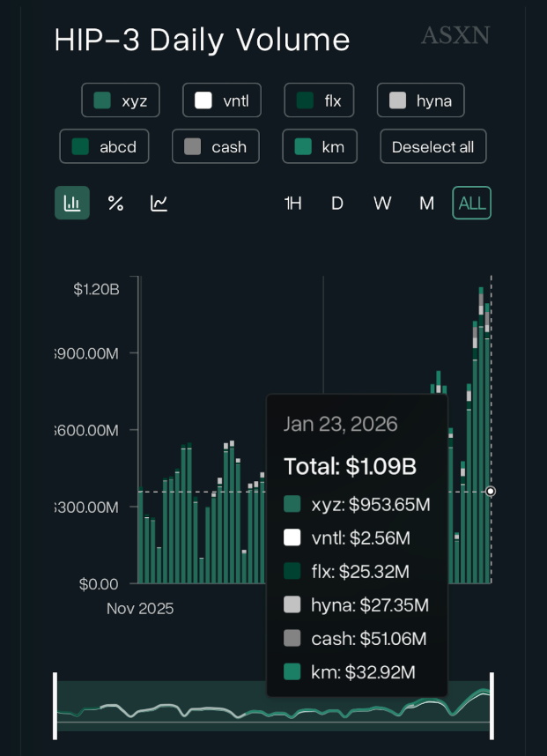Image resolution: width=547 pixels, height=756 pixels.
Task: Toggle the flx series filter
Action: [x=319, y=100]
